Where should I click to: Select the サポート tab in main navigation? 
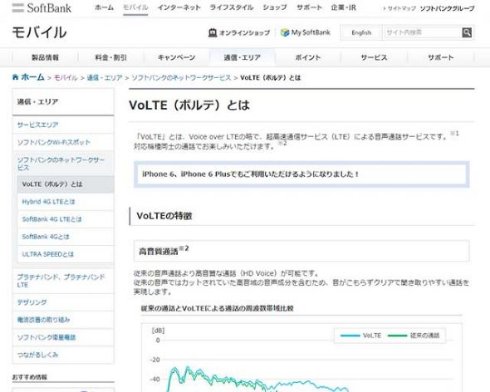pyautogui.click(x=440, y=58)
